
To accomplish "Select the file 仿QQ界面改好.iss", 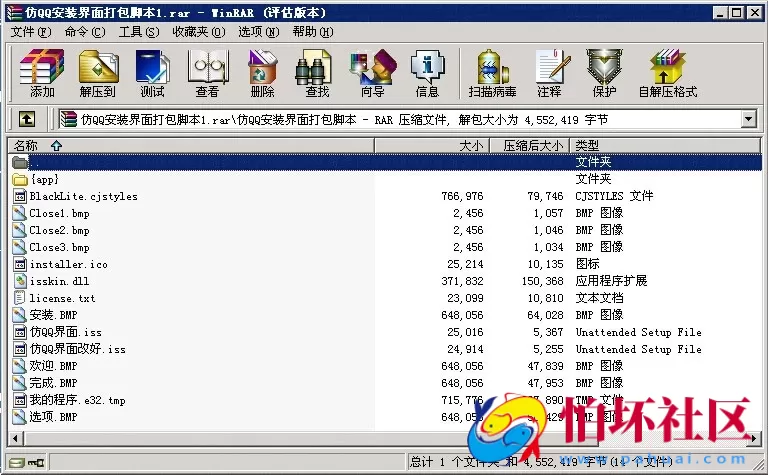I will point(77,349).
